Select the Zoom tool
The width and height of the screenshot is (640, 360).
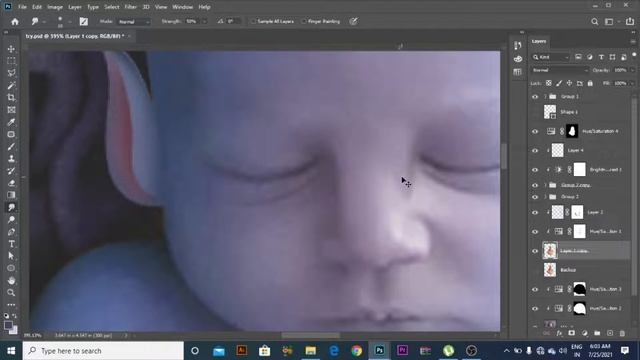11,293
